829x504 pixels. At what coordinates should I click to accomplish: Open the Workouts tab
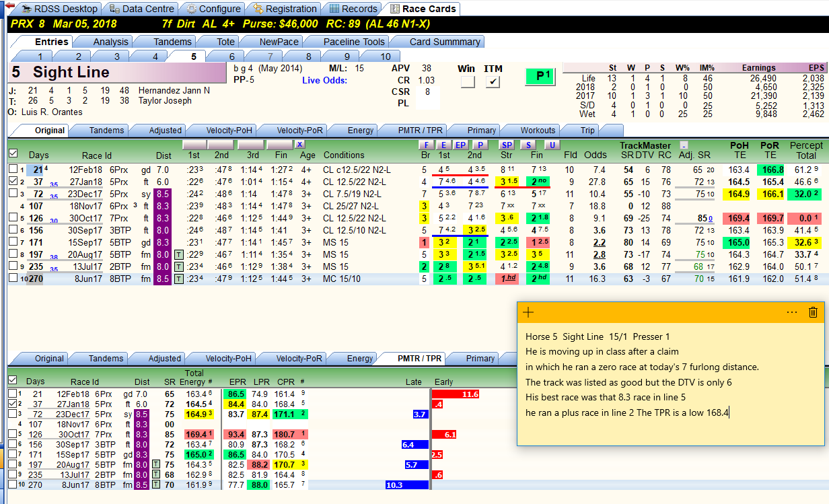click(538, 131)
